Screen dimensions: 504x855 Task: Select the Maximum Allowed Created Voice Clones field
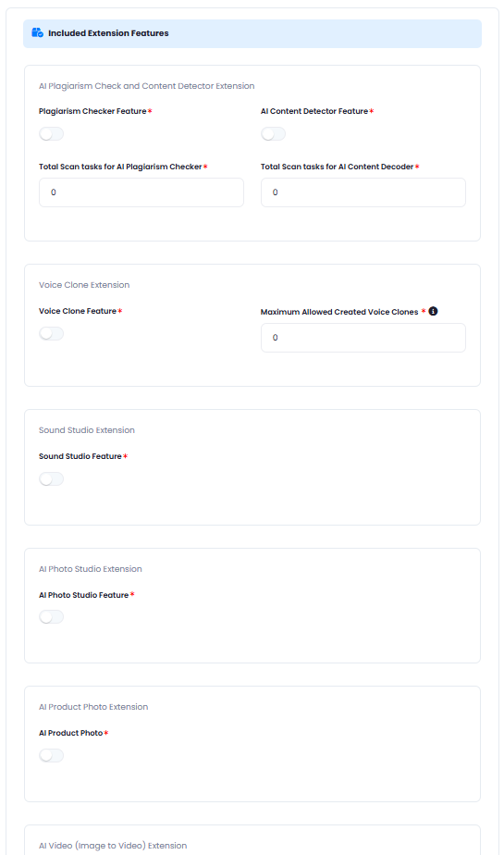(363, 338)
